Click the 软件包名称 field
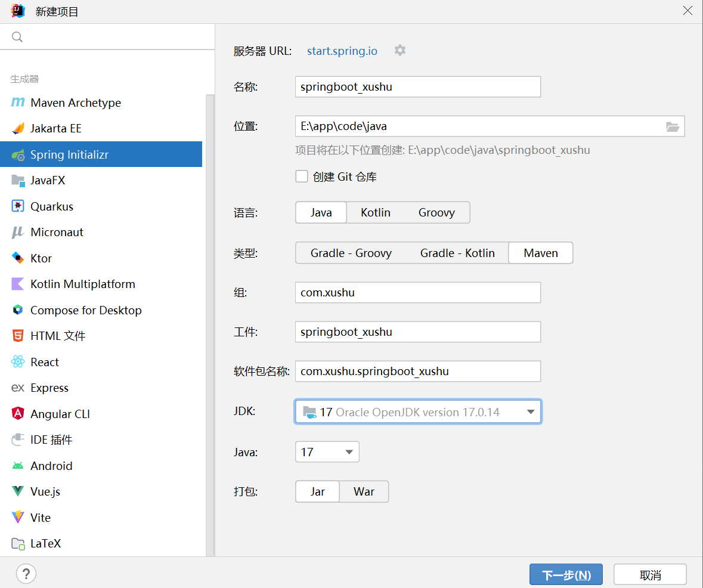Image resolution: width=703 pixels, height=588 pixels. tap(418, 372)
